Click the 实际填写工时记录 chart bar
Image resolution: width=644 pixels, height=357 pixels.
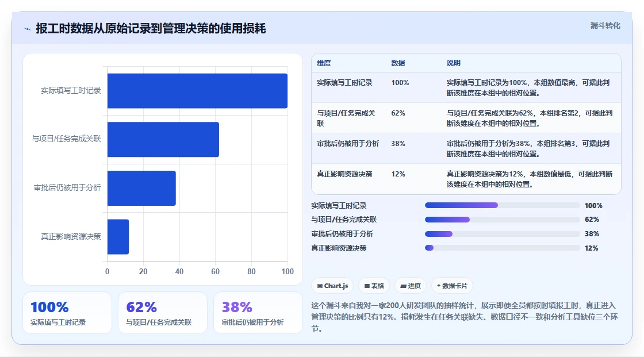pos(197,91)
